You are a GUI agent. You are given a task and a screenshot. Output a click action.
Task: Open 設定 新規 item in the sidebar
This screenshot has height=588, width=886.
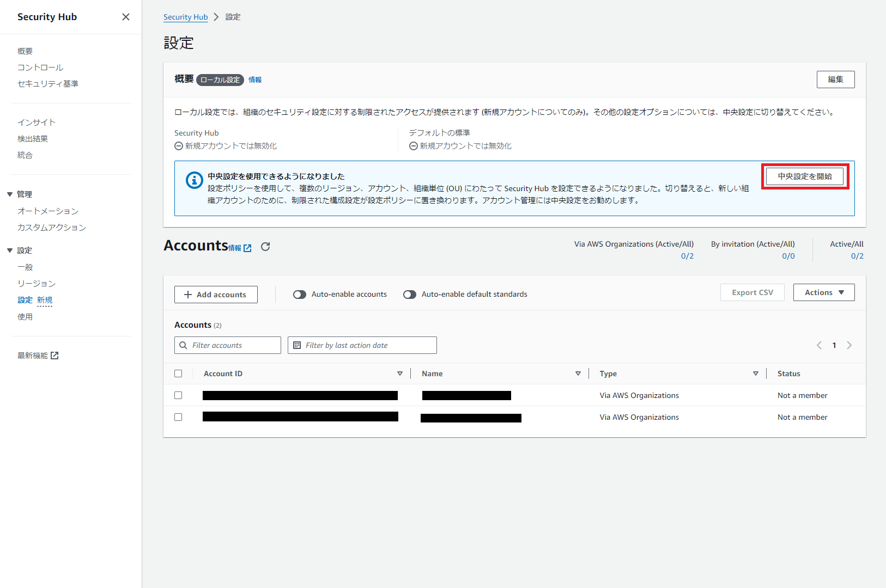pyautogui.click(x=35, y=300)
